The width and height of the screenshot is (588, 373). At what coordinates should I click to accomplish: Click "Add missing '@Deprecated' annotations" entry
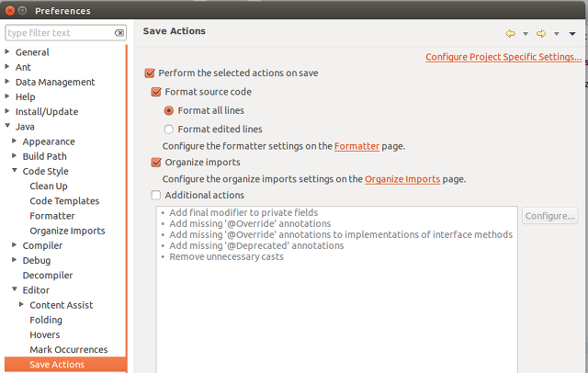pos(256,245)
